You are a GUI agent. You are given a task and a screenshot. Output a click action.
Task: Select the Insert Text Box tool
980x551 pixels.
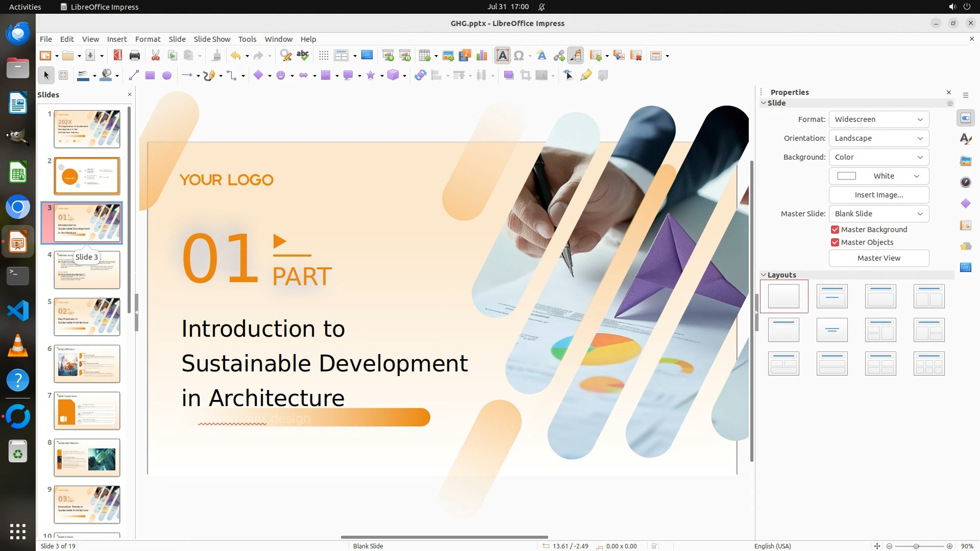click(502, 56)
